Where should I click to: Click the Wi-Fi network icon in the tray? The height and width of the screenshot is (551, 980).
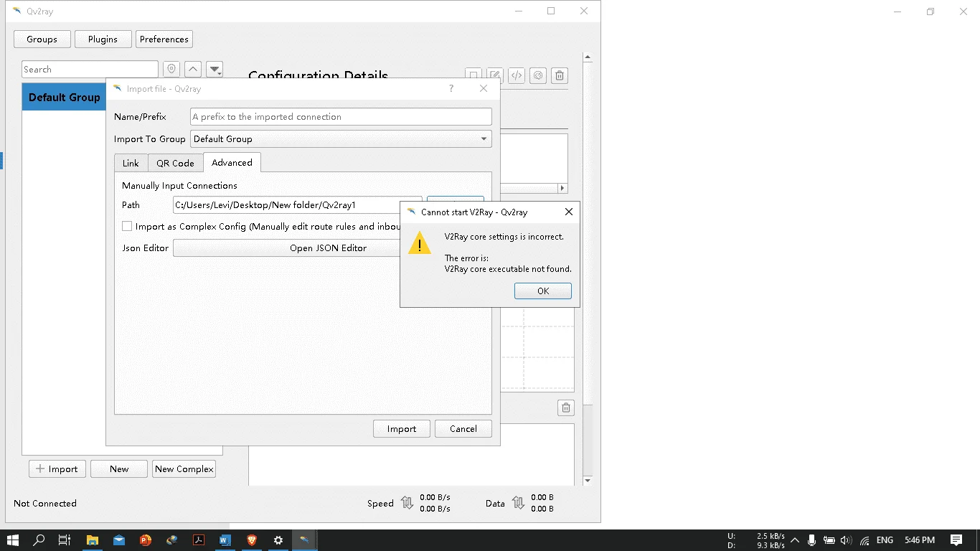point(865,540)
